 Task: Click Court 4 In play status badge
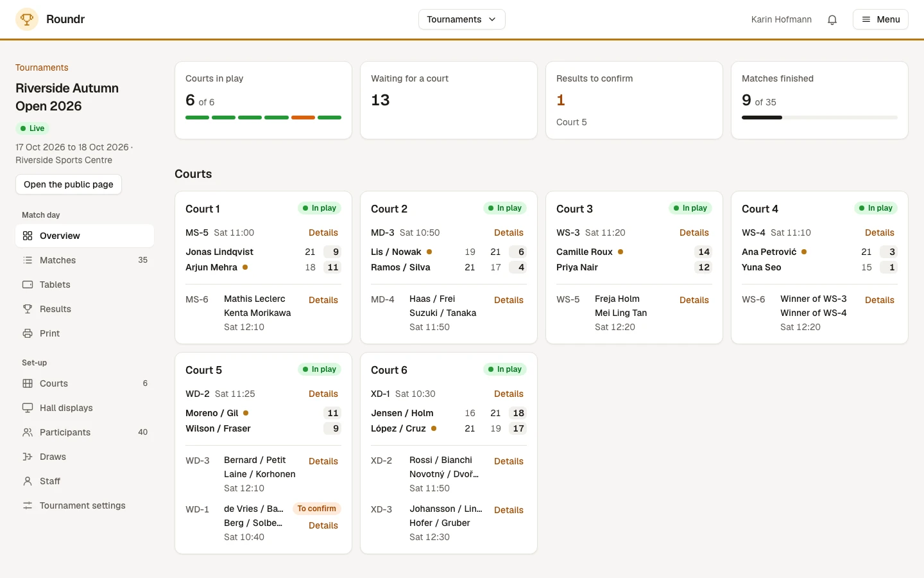(x=876, y=208)
